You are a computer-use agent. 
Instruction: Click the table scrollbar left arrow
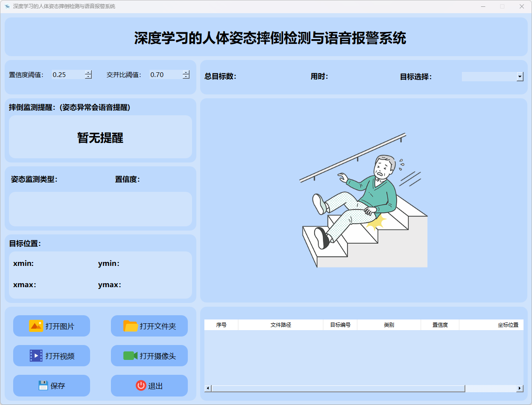click(208, 388)
